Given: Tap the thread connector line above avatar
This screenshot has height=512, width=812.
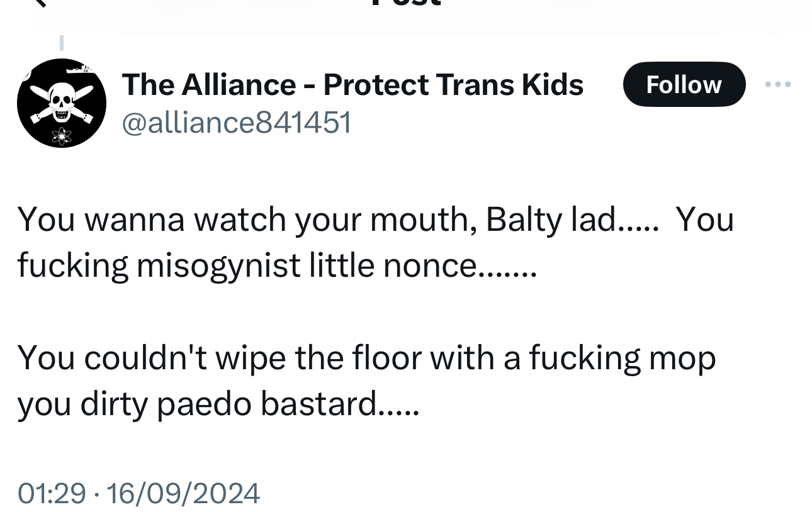Looking at the screenshot, I should tap(62, 43).
